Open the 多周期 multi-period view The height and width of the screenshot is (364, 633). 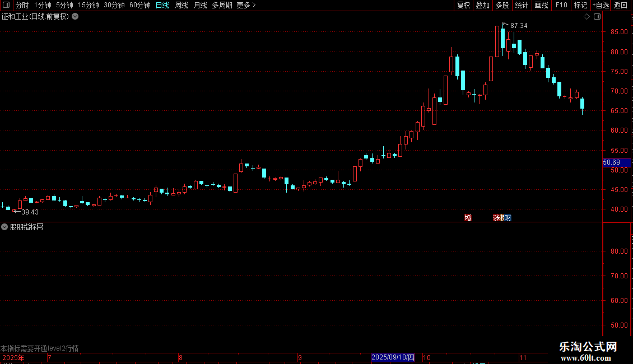click(222, 5)
